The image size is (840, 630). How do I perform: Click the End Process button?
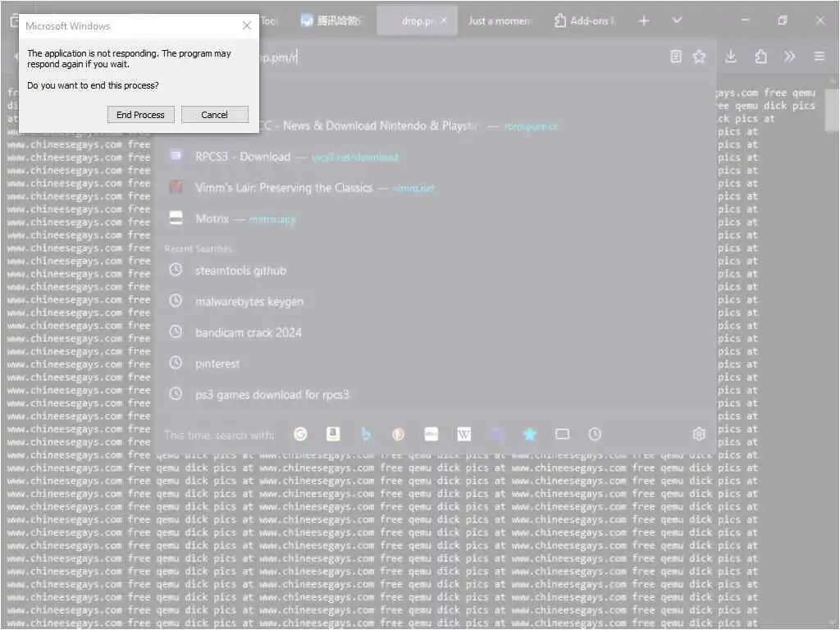(140, 115)
